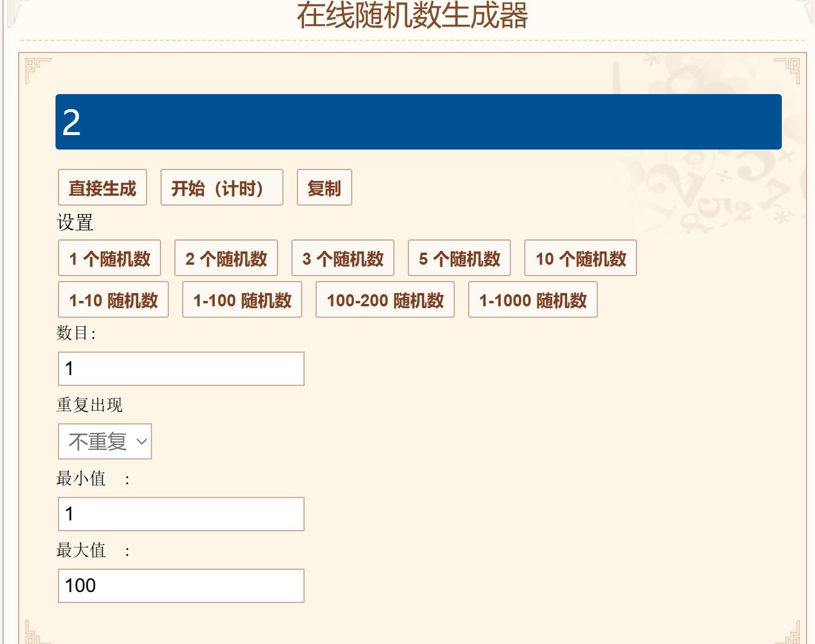This screenshot has width=815, height=644.
Task: Focus the 最小值 minimum input field
Action: 181,514
